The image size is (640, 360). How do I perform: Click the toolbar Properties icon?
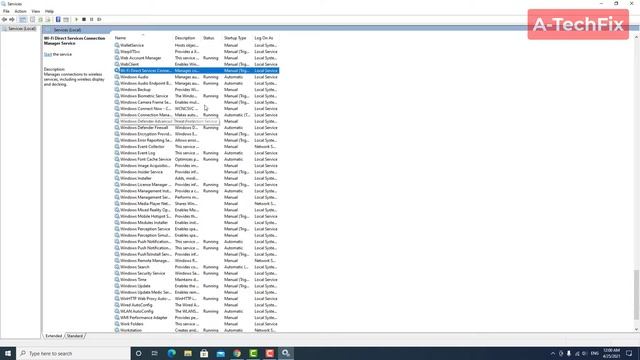[x=33, y=20]
